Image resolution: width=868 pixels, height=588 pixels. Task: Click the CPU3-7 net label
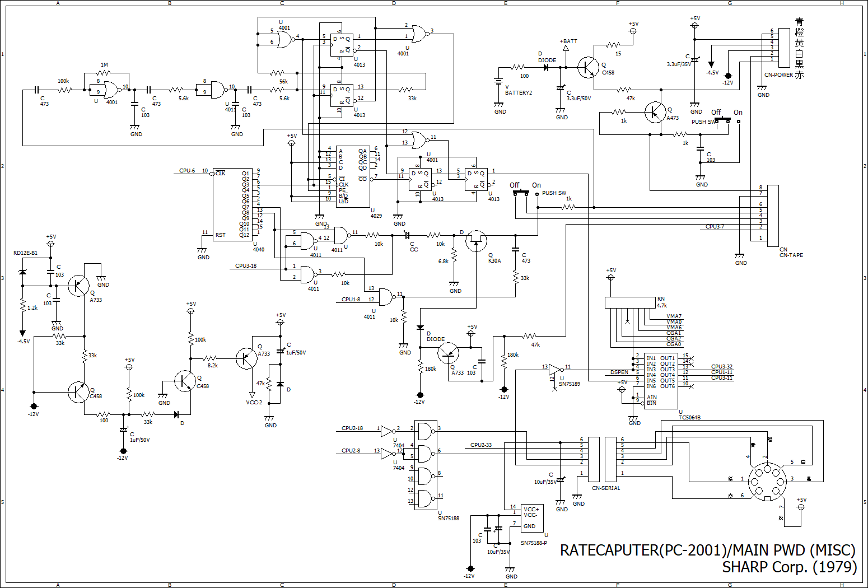715,227
